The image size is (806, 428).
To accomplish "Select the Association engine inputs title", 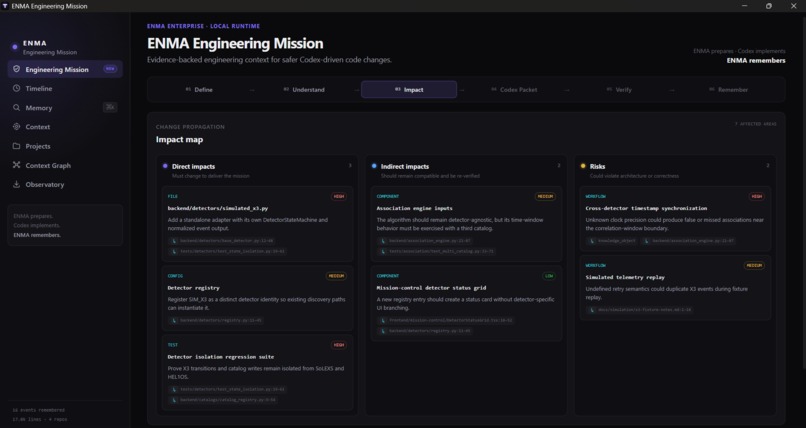I will pyautogui.click(x=414, y=208).
